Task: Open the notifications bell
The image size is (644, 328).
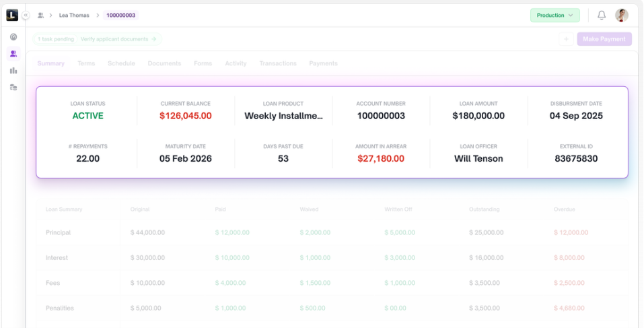Action: [602, 15]
